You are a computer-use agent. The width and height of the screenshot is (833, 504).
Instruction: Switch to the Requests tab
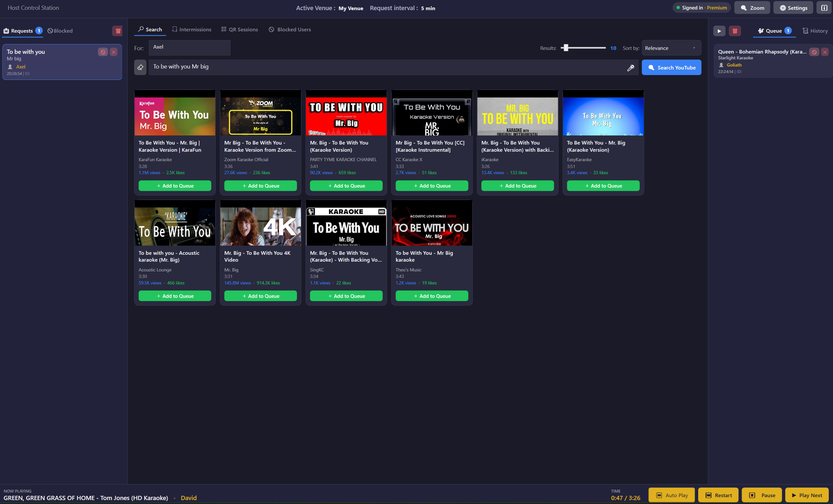tap(23, 31)
